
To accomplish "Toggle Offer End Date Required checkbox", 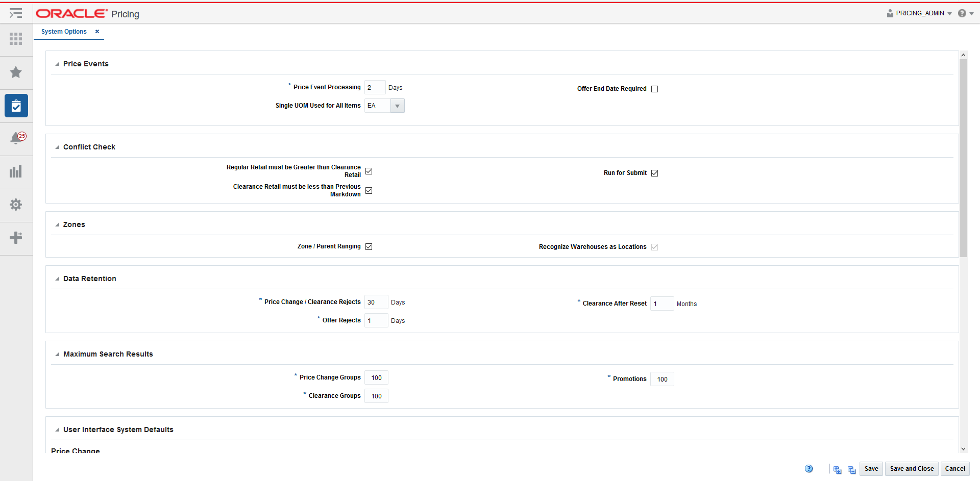I will point(655,89).
